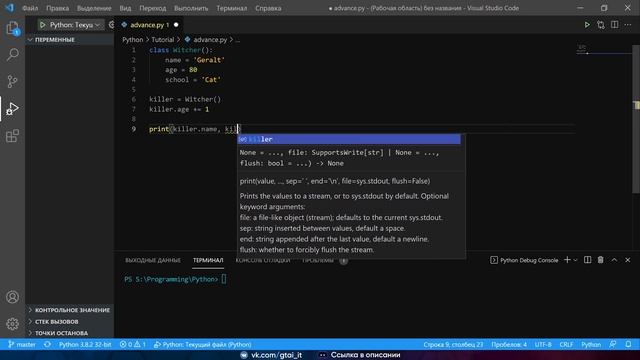The image size is (640, 360).
Task: Close advance.py via the unsaved dot
Action: coord(176,25)
